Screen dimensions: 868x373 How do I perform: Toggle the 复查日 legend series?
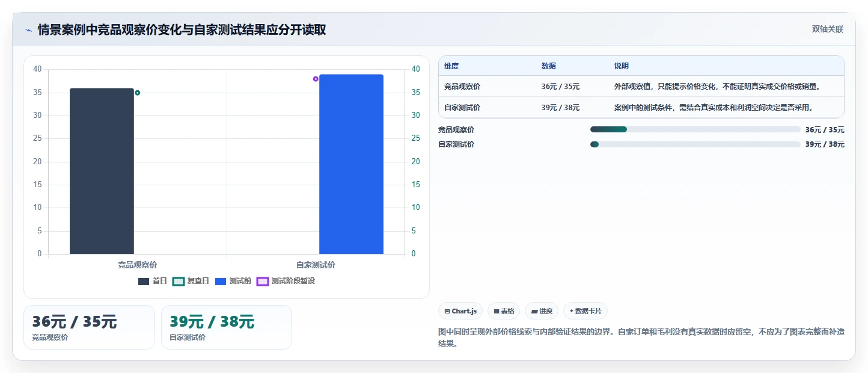tap(191, 281)
